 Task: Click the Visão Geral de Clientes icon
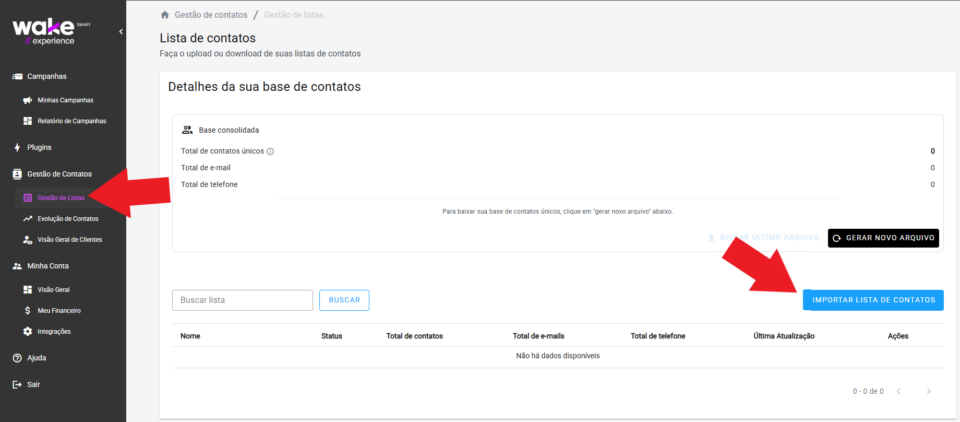point(27,240)
